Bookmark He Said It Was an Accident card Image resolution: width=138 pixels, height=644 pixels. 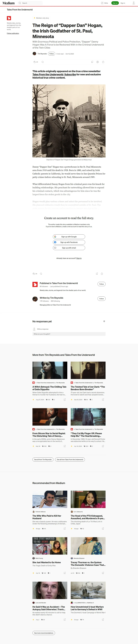tap(65, 620)
